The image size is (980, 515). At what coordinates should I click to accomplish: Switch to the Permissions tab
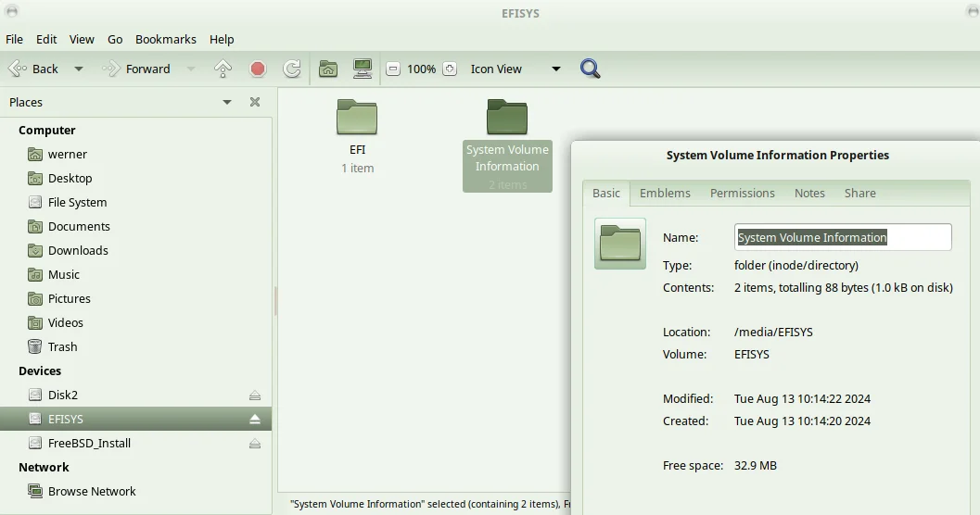(743, 194)
